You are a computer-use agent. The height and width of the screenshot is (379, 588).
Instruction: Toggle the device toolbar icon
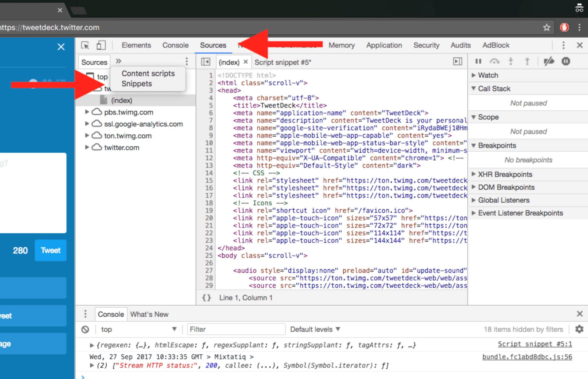(x=101, y=45)
